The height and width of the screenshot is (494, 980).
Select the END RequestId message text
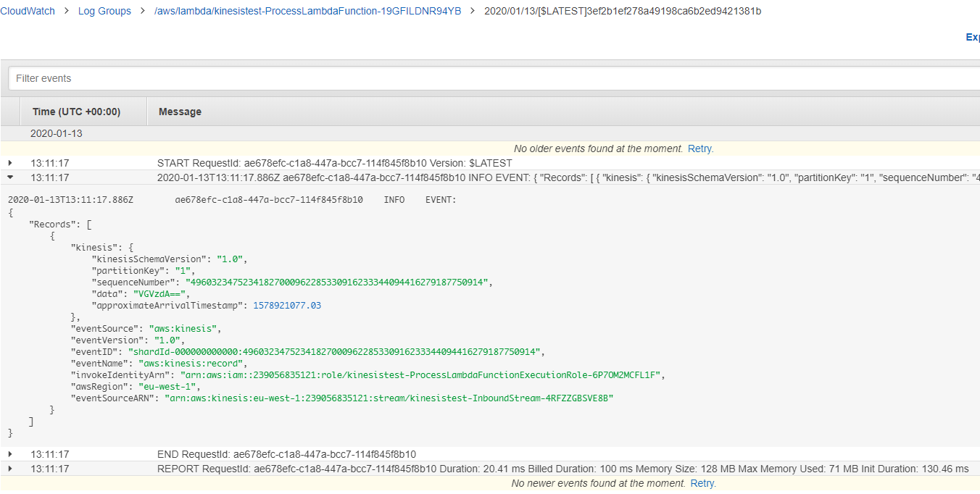pyautogui.click(x=286, y=454)
